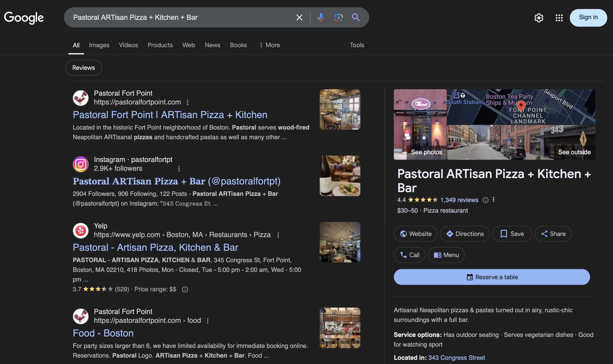Open settings gear icon

click(539, 18)
